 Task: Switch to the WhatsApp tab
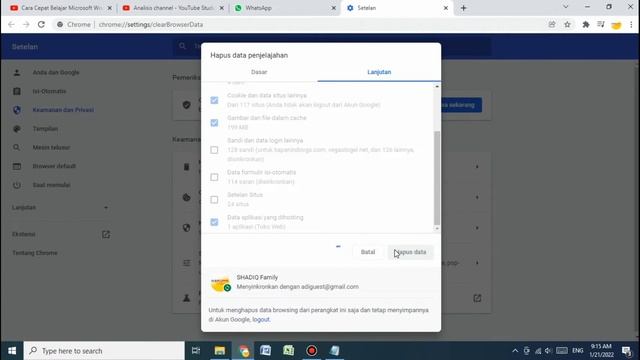pyautogui.click(x=284, y=8)
